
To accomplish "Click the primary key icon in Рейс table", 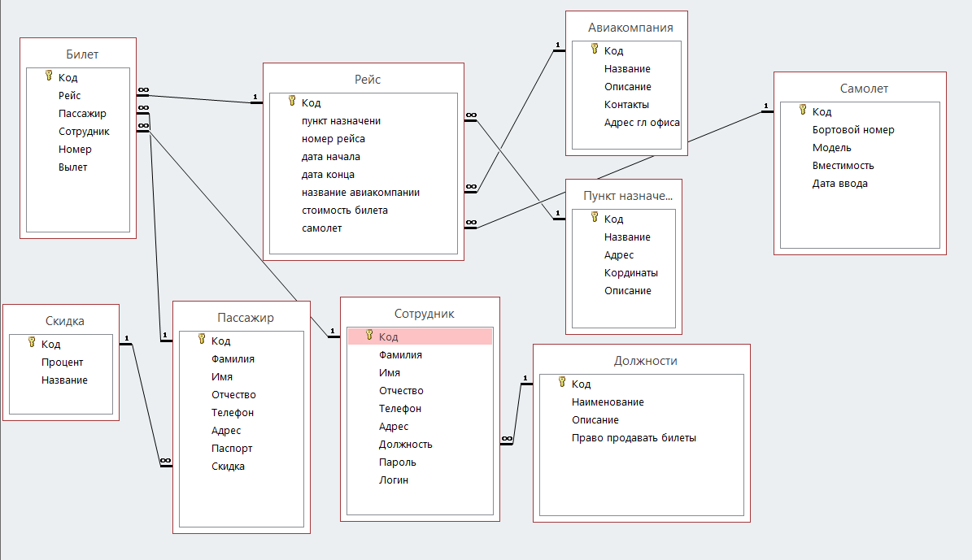I will (292, 101).
